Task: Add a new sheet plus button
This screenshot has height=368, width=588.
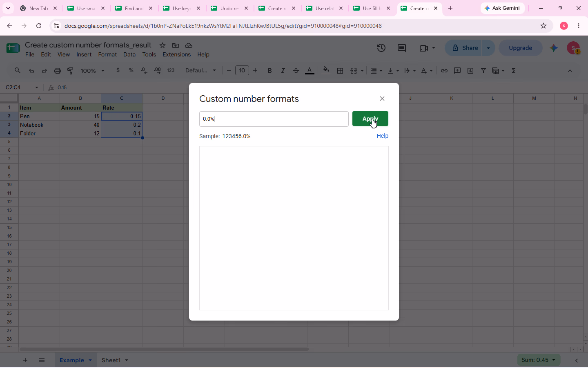Action: pos(25,360)
